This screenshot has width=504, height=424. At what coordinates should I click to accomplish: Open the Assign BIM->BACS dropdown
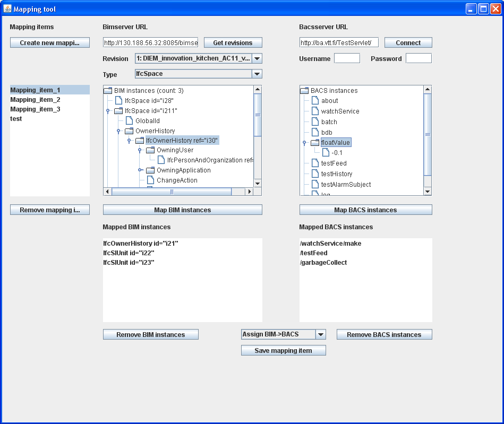(x=320, y=334)
